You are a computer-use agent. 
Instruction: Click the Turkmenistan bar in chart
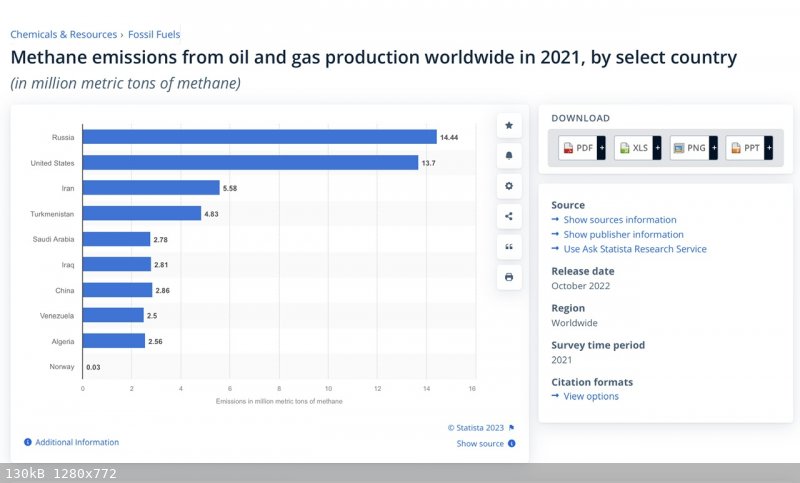[142, 213]
